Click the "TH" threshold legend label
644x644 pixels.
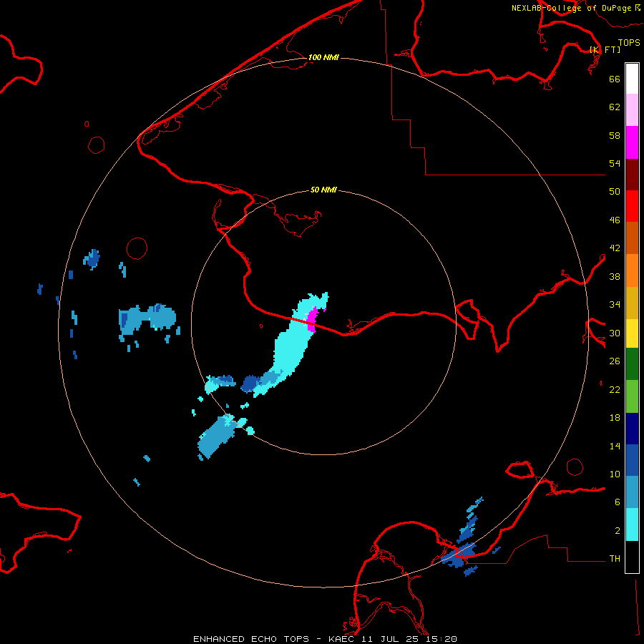[615, 559]
